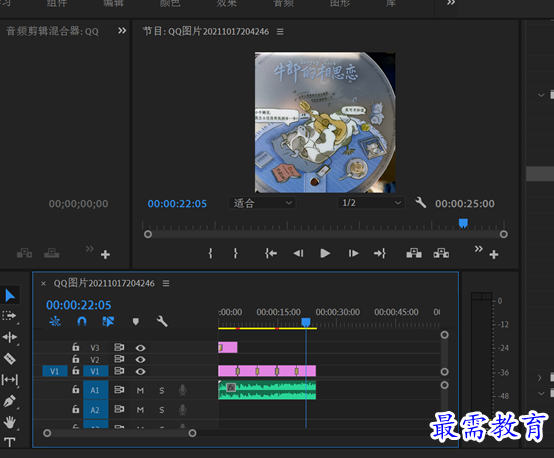
Task: Toggle linked selection in timeline
Action: (x=108, y=321)
